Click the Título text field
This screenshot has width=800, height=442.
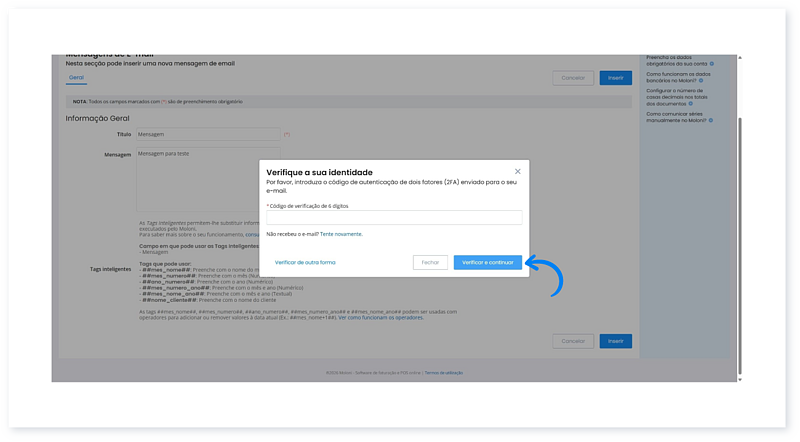point(207,134)
